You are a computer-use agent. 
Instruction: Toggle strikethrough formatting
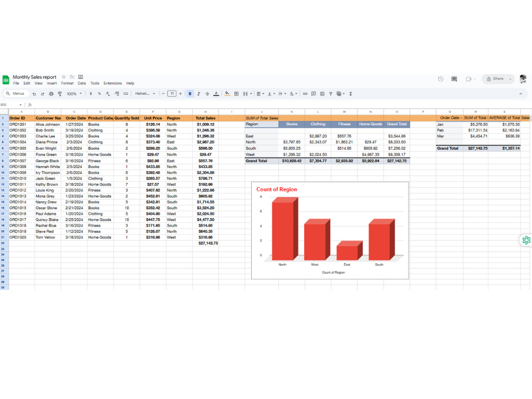[x=207, y=94]
